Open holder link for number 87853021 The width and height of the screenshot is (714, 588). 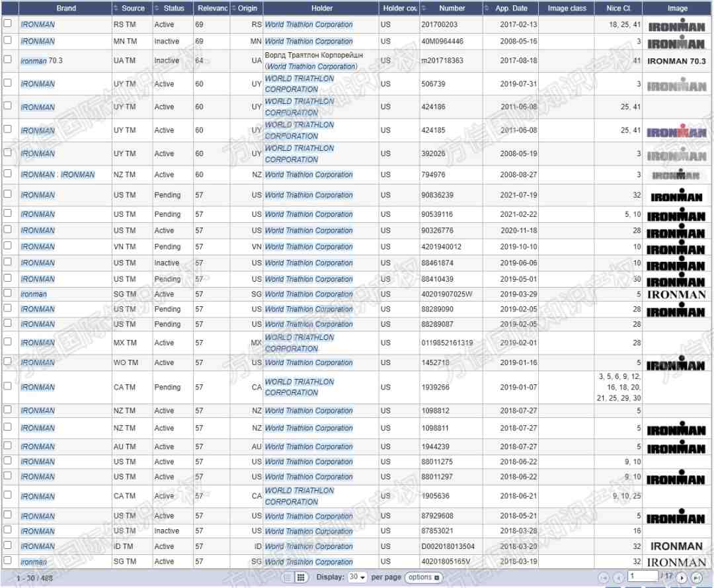309,531
